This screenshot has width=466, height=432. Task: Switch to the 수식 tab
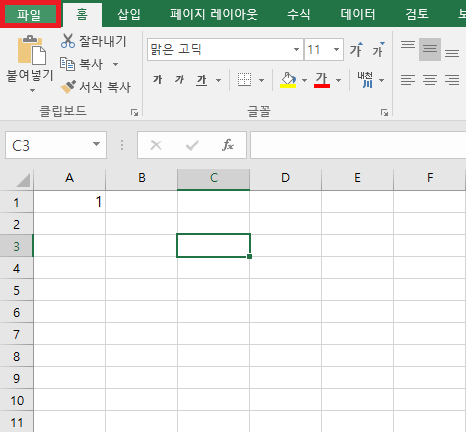(298, 14)
